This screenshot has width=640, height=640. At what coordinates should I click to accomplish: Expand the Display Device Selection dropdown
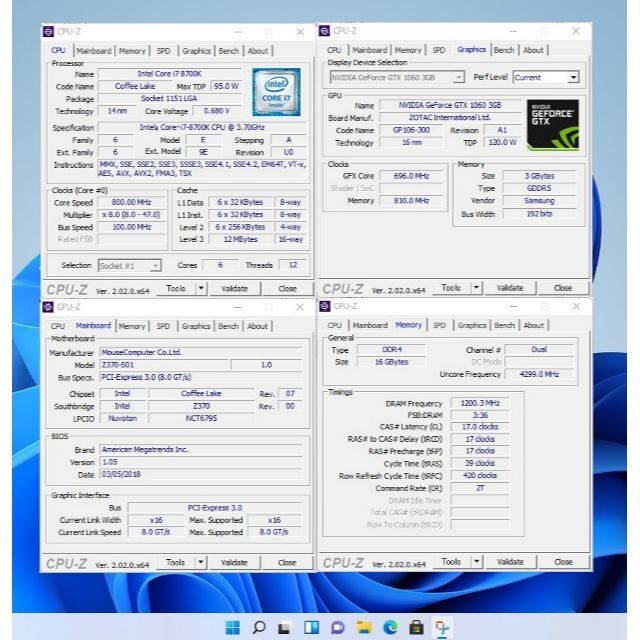coord(459,77)
